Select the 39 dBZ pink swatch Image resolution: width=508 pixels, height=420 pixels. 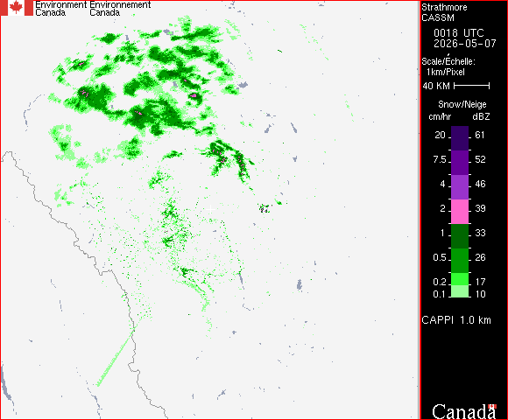[x=460, y=212]
